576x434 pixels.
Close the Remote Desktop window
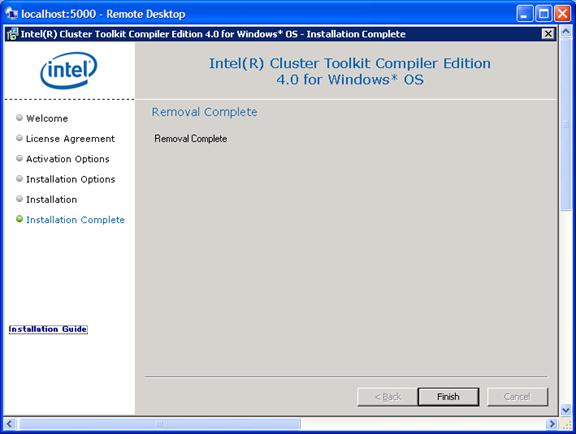(x=562, y=14)
